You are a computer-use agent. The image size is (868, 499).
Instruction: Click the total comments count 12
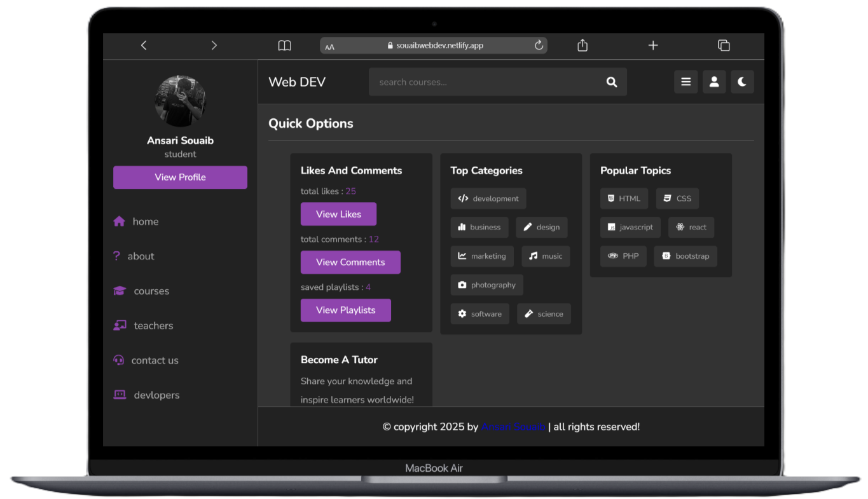[373, 240]
